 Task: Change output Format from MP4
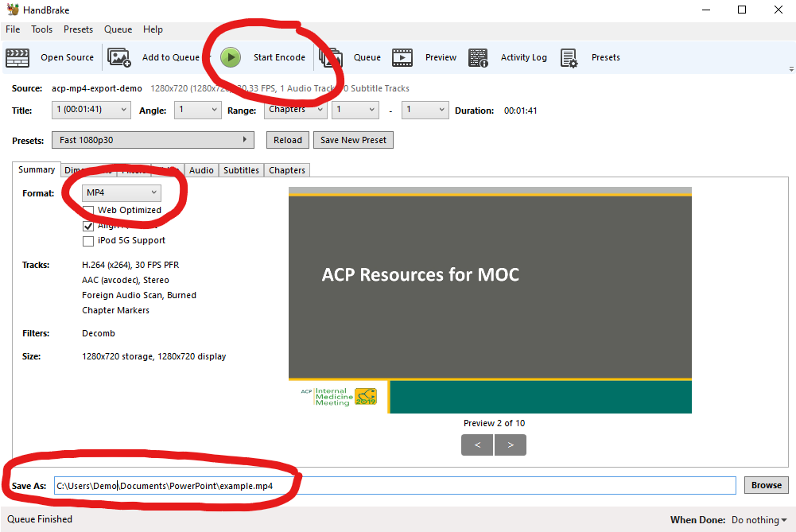coord(120,192)
